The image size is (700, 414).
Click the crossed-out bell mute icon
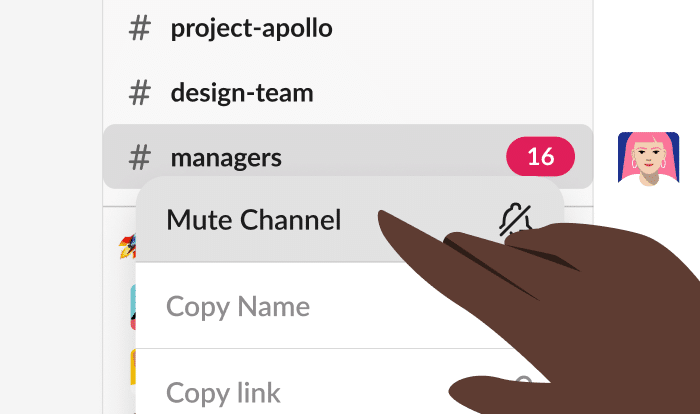click(x=515, y=220)
